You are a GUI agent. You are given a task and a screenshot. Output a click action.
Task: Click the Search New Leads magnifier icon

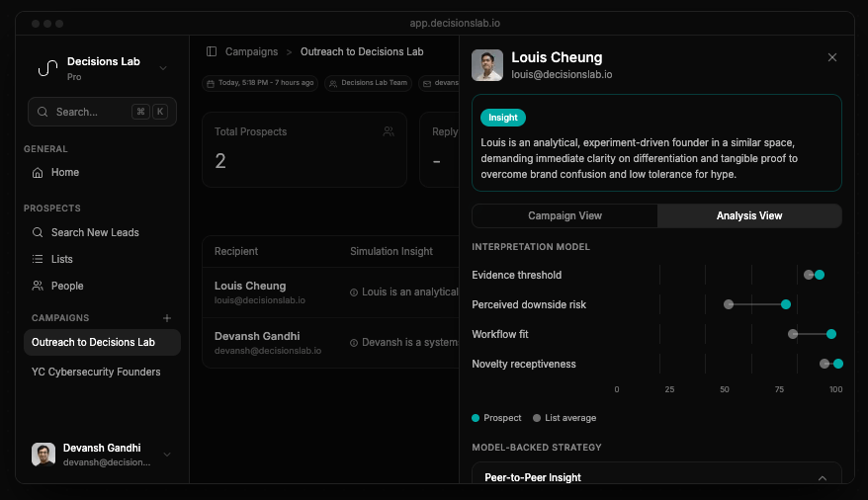[38, 233]
